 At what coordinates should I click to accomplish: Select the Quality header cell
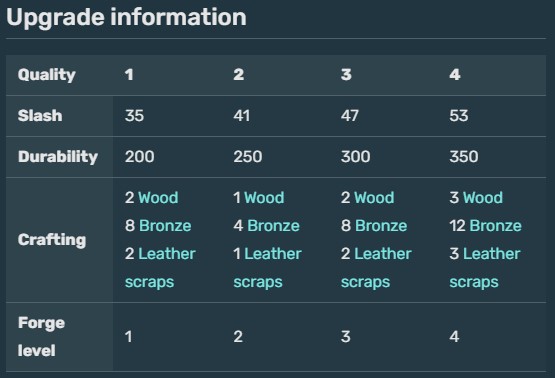tap(59, 75)
